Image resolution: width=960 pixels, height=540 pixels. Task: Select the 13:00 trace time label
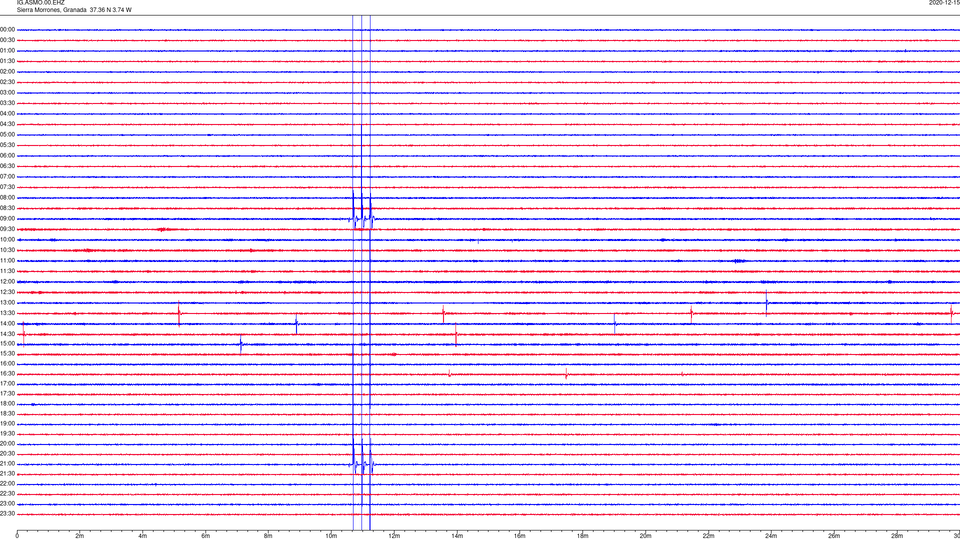(7, 302)
